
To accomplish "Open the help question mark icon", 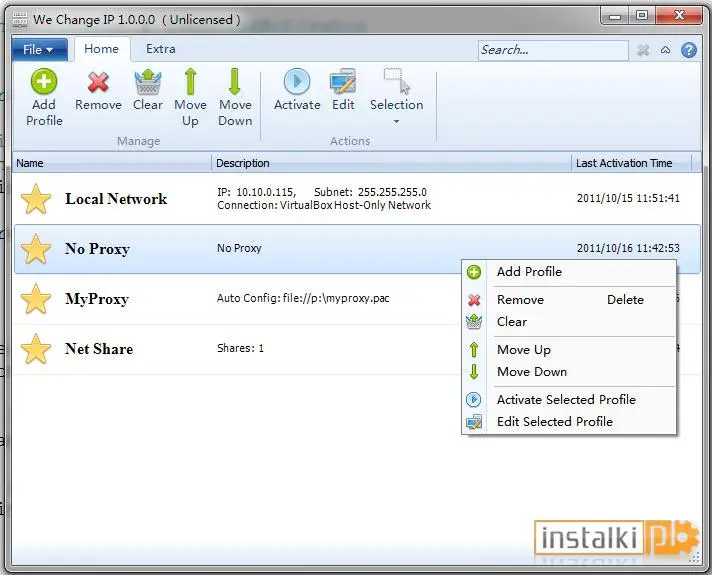I will pos(689,50).
